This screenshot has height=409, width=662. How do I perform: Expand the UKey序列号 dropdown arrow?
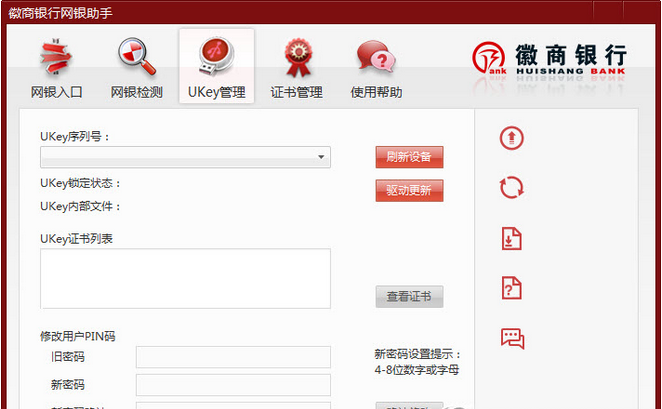(321, 158)
